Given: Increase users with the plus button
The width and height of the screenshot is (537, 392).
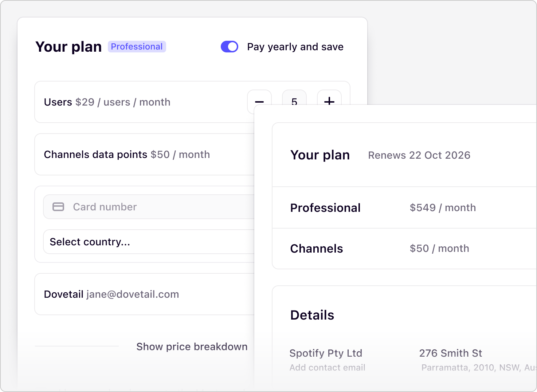Looking at the screenshot, I should [329, 98].
